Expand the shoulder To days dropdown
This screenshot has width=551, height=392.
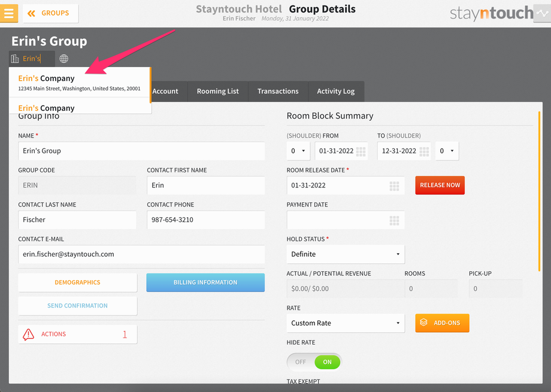click(x=447, y=151)
